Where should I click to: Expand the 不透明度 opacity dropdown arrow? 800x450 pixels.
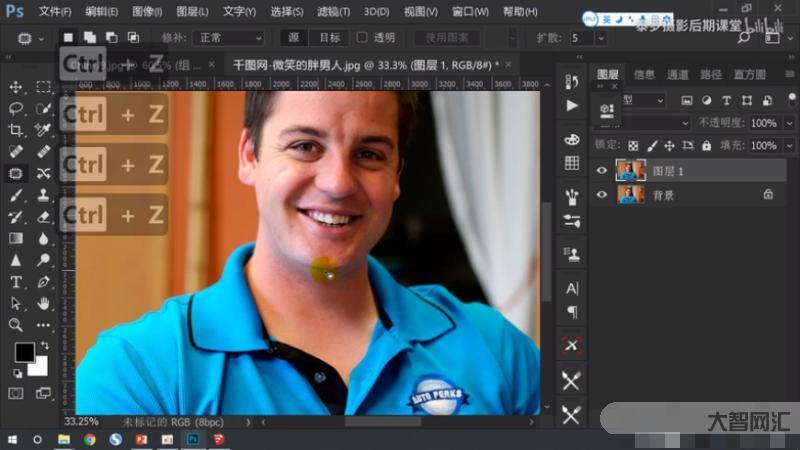(786, 122)
